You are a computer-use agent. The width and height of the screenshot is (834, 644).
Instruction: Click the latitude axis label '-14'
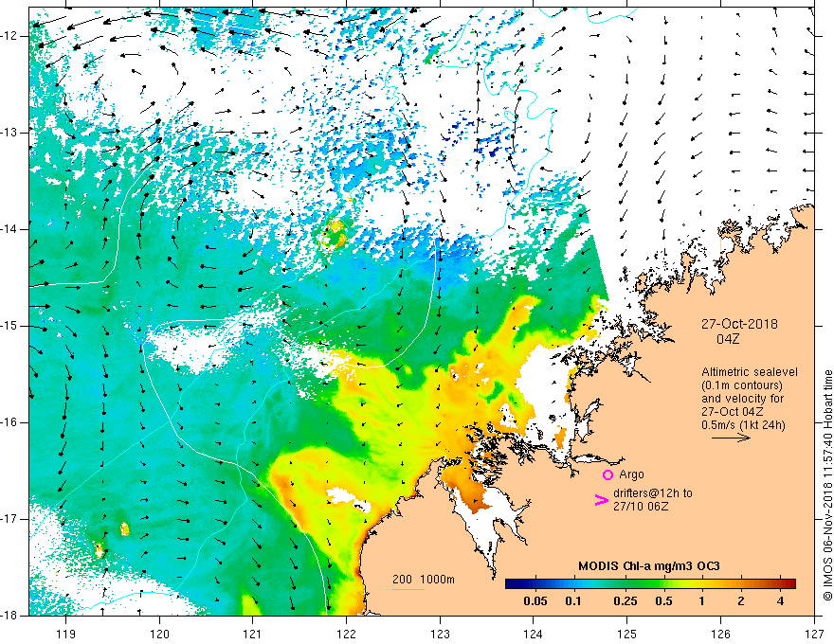[11, 229]
